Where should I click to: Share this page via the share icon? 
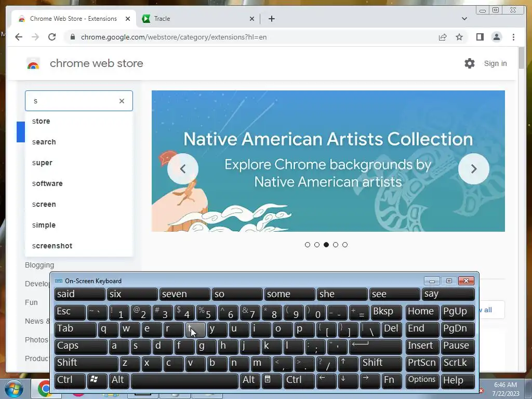[x=443, y=37]
